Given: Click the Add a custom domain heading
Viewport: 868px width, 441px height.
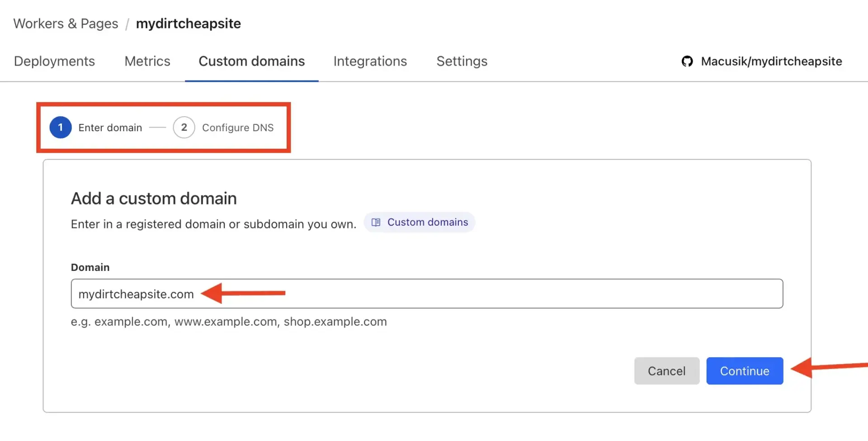Looking at the screenshot, I should pos(154,199).
